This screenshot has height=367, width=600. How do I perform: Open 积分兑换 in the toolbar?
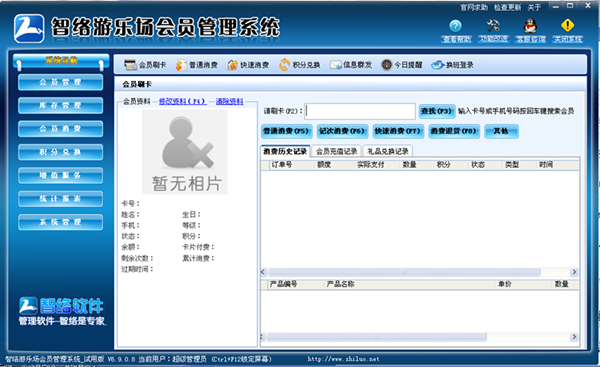(300, 65)
